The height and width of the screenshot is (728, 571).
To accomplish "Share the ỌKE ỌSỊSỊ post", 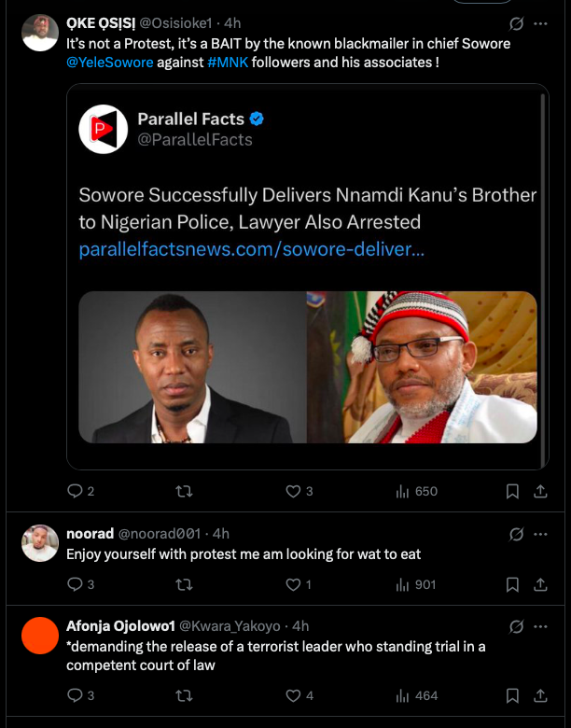I will [540, 491].
